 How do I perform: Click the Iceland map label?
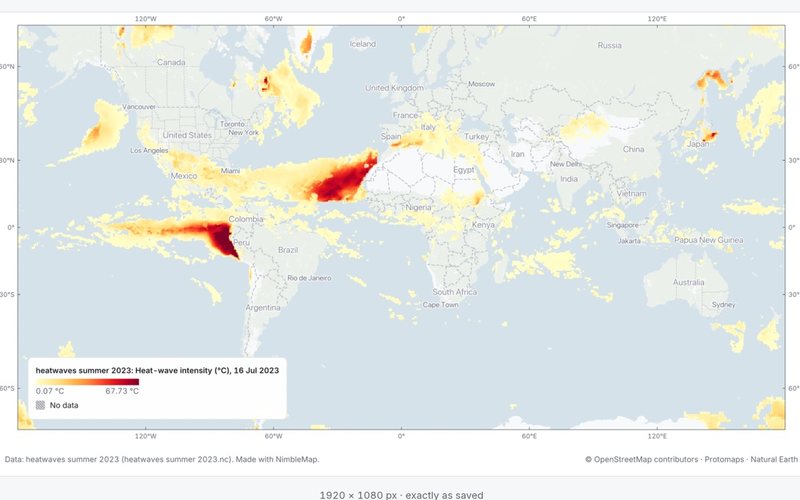(363, 44)
